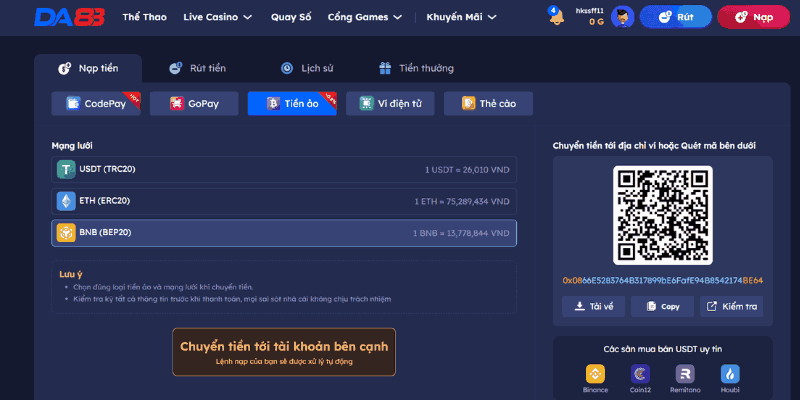This screenshot has height=400, width=800.
Task: Click the BNB coin icon
Action: 66,233
